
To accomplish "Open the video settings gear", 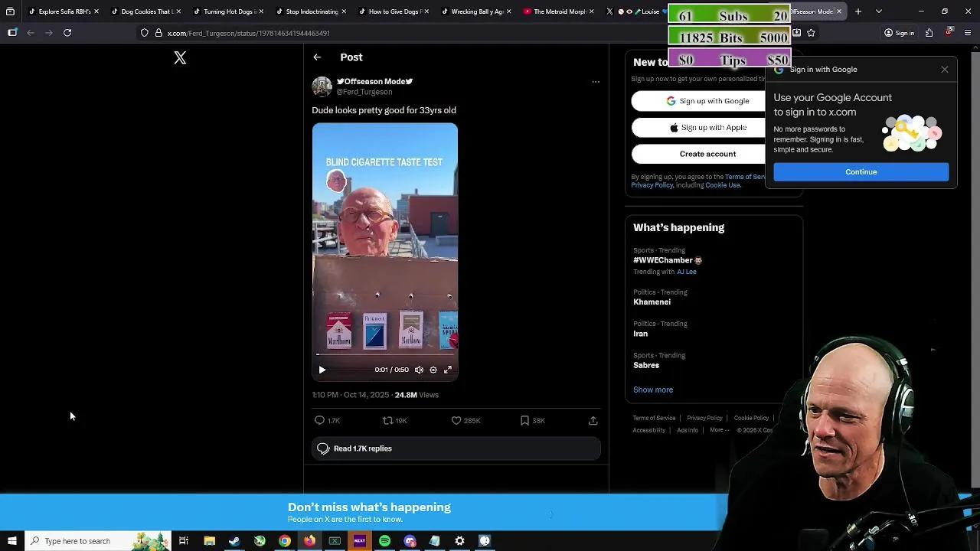I will [433, 370].
